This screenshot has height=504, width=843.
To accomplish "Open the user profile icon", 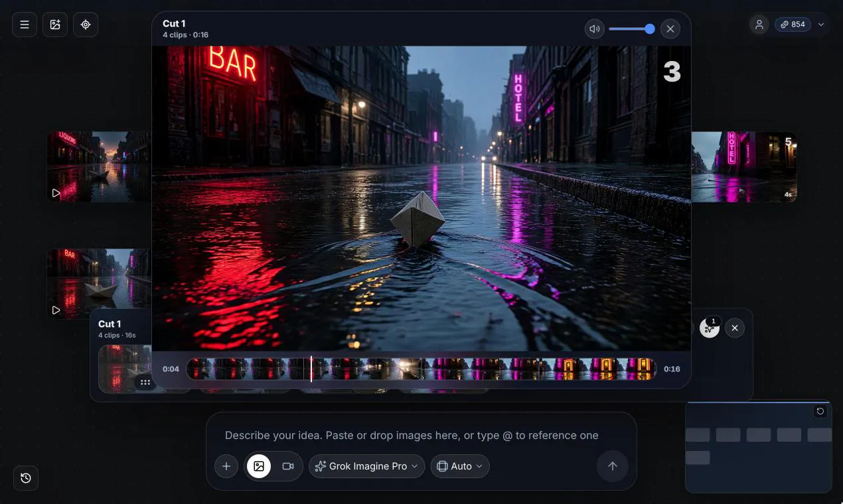I will tap(759, 25).
